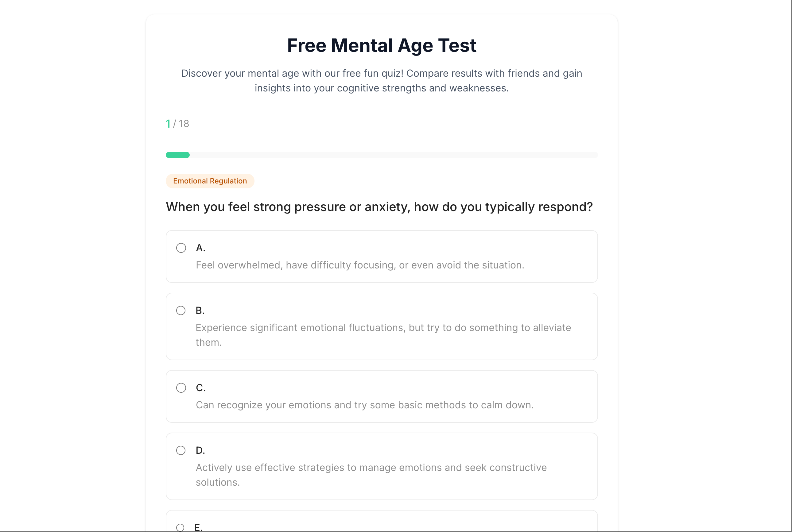Select radio button for option D
Viewport: 792px width, 532px height.
[x=181, y=450]
